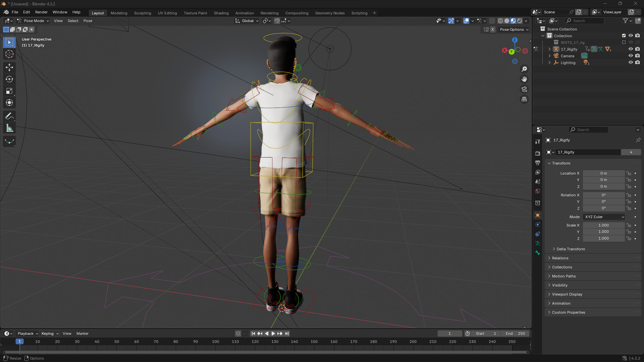Toggle X-axis mirror button
The image size is (644, 362).
pos(492,29)
